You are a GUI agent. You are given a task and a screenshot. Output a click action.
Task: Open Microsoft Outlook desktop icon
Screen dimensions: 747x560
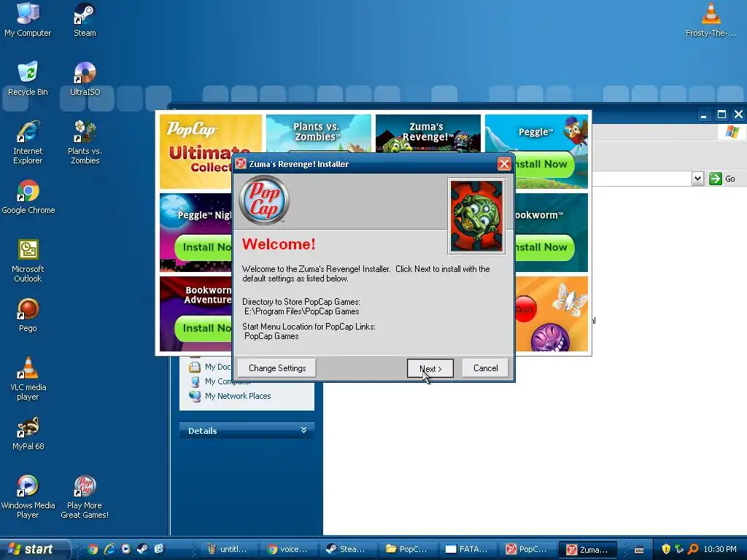click(x=28, y=261)
